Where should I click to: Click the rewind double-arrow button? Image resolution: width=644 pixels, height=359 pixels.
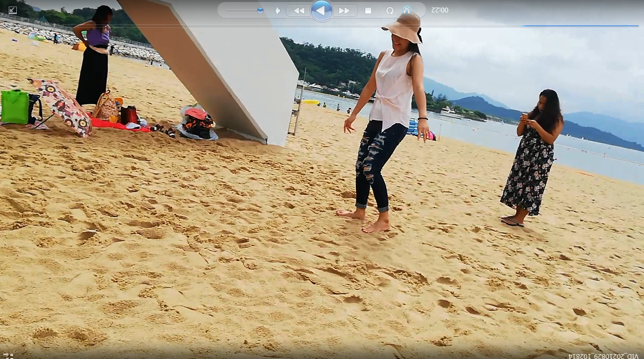pos(299,11)
